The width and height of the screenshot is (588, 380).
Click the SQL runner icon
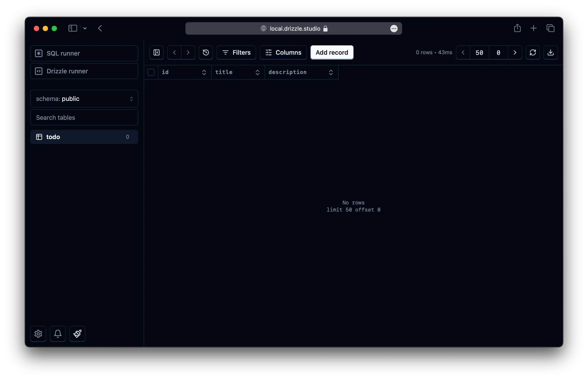(x=38, y=53)
